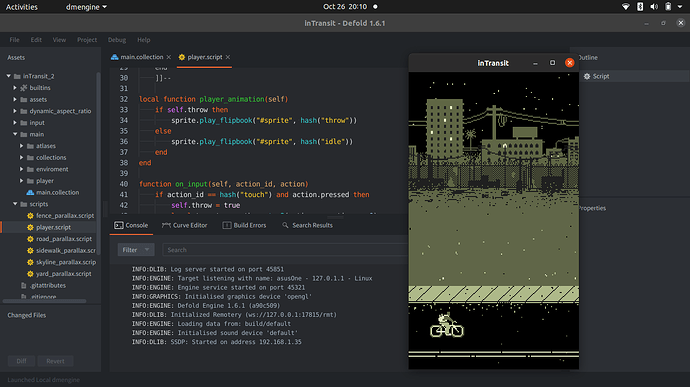690x387 pixels.
Task: Click the Build Errors icon
Action: click(227, 225)
